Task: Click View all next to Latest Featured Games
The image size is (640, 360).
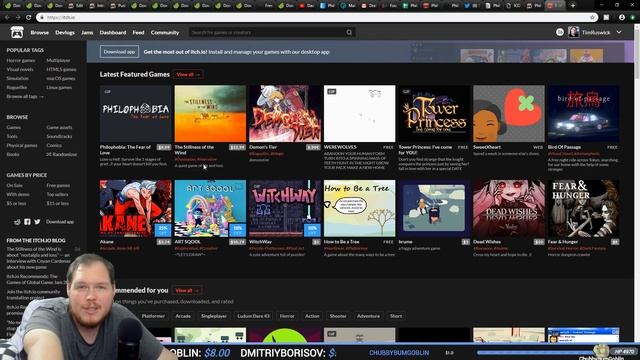Action: click(188, 75)
